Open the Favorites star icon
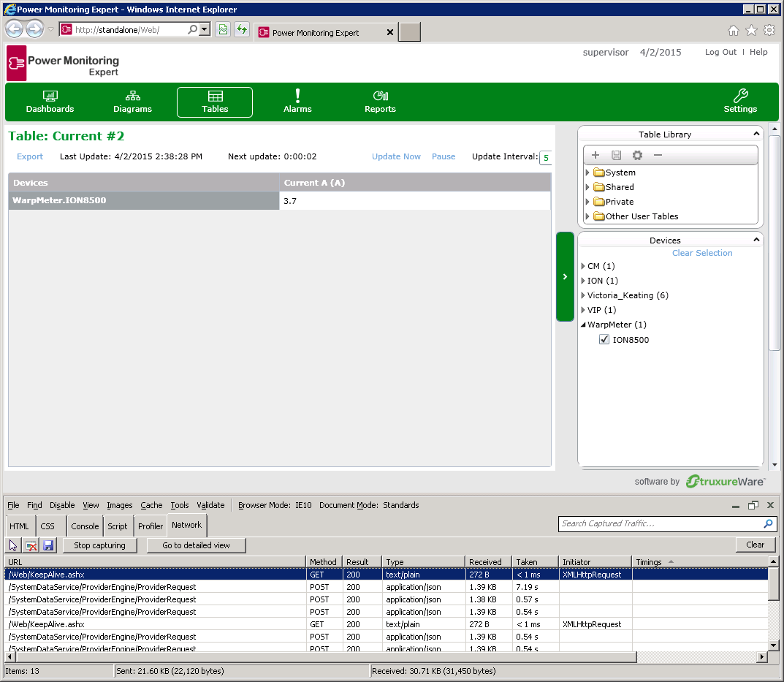 751,31
